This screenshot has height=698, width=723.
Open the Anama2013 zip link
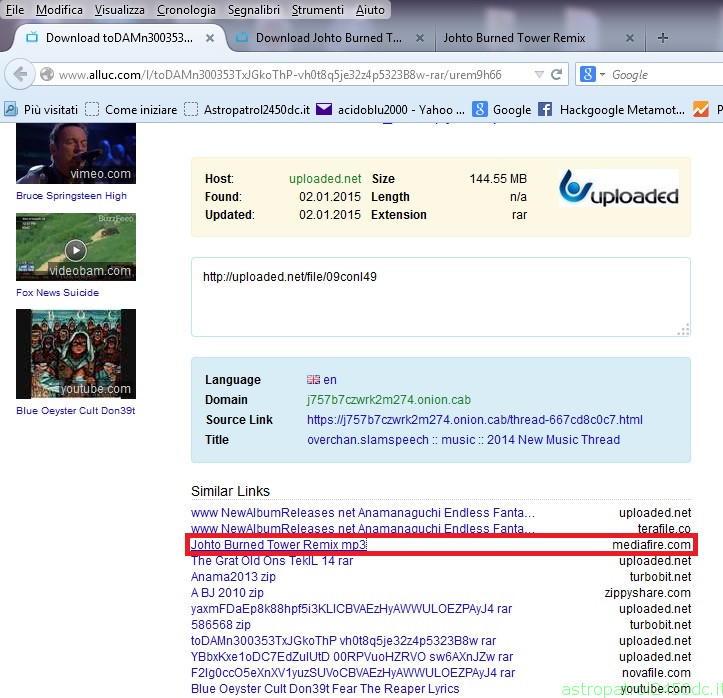tap(233, 577)
